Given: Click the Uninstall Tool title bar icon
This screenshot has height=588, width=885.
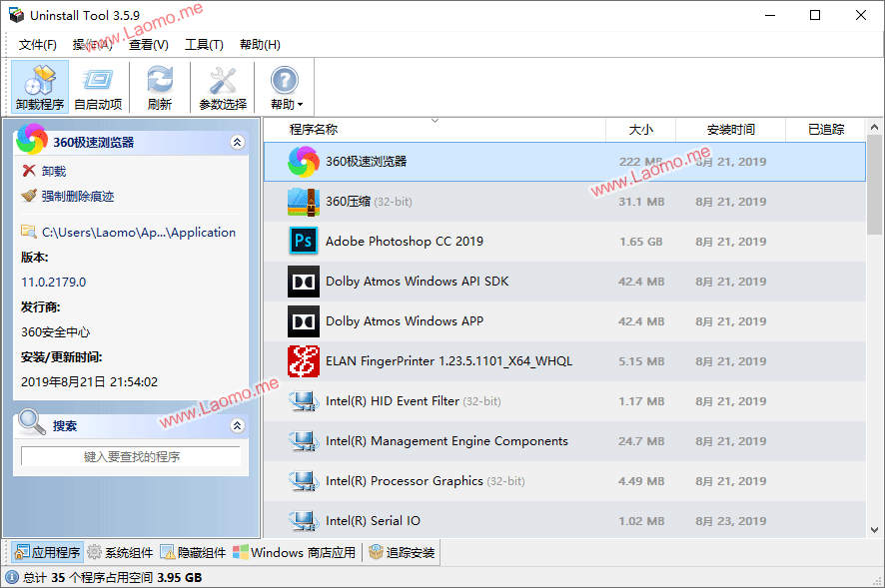Looking at the screenshot, I should point(16,15).
